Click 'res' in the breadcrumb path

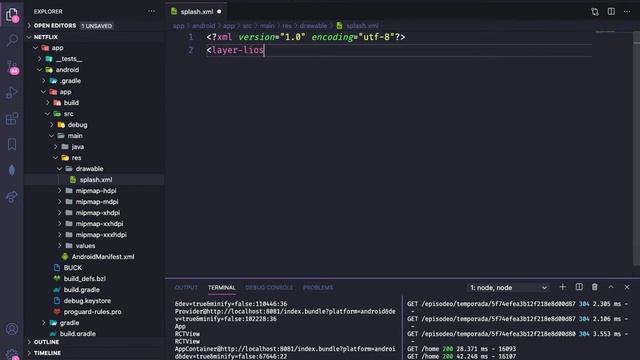[x=287, y=26]
